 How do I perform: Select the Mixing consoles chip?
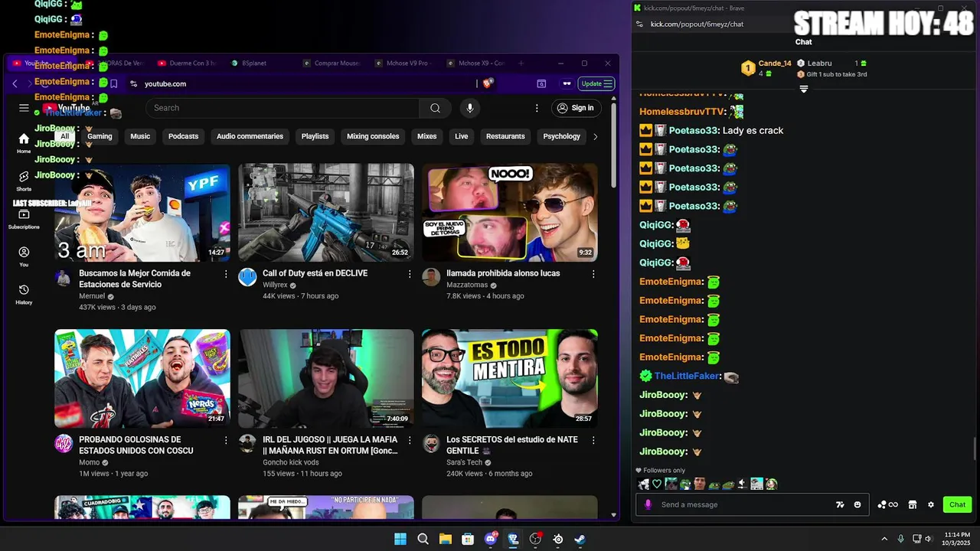[x=373, y=136]
